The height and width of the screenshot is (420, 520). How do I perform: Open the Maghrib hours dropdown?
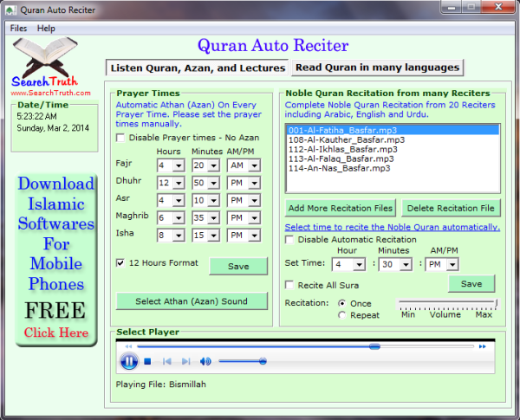[x=179, y=217]
